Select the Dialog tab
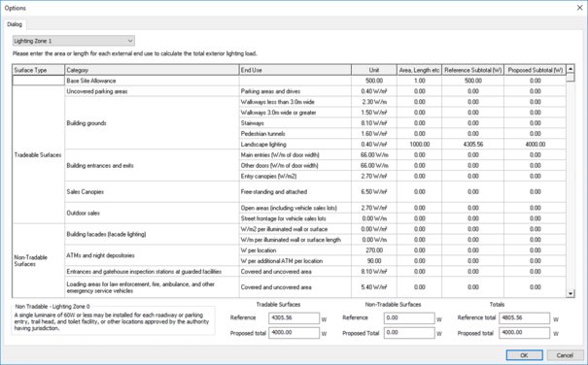The height and width of the screenshot is (365, 588). [15, 24]
